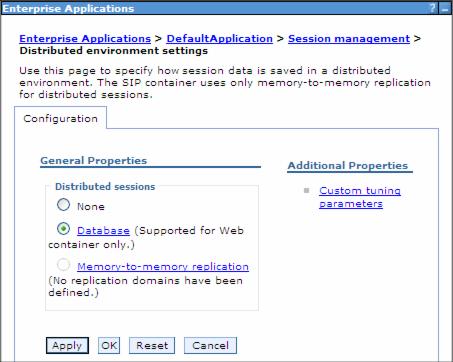Cancel changes with the Cancel button
Image resolution: width=453 pixels, height=362 pixels.
click(x=210, y=345)
